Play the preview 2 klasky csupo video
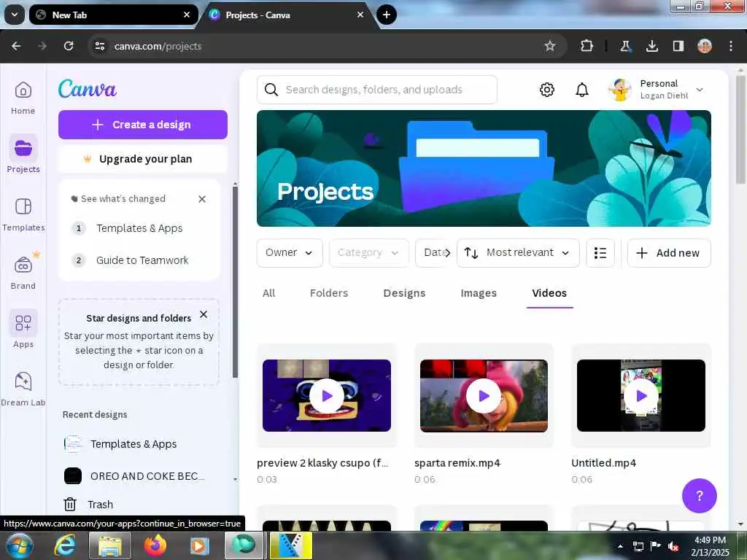Viewport: 747px width, 560px height. click(327, 396)
